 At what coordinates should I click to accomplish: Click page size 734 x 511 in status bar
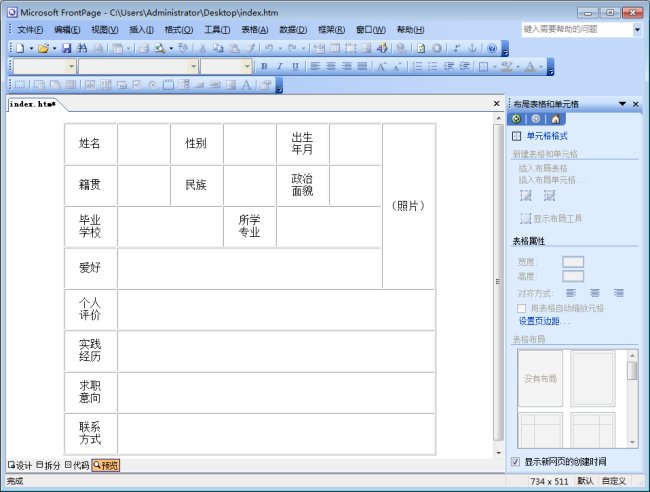point(549,481)
